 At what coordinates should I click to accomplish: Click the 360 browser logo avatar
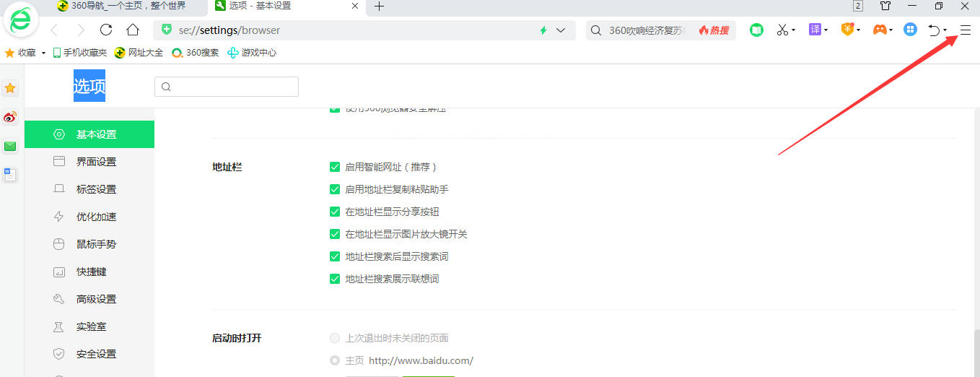click(21, 20)
